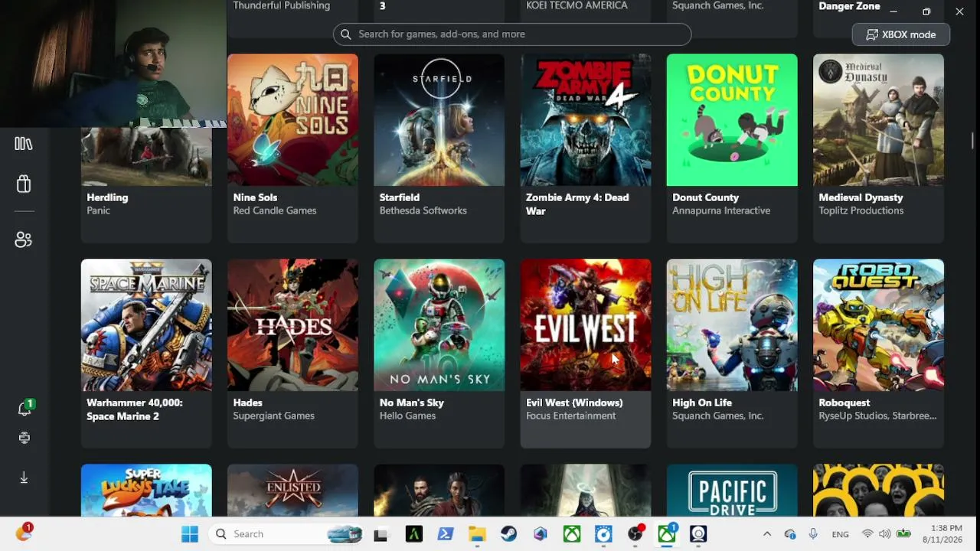Screen dimensions: 980x551
Task: Open the downloads queue arrow icon
Action: [x=24, y=478]
